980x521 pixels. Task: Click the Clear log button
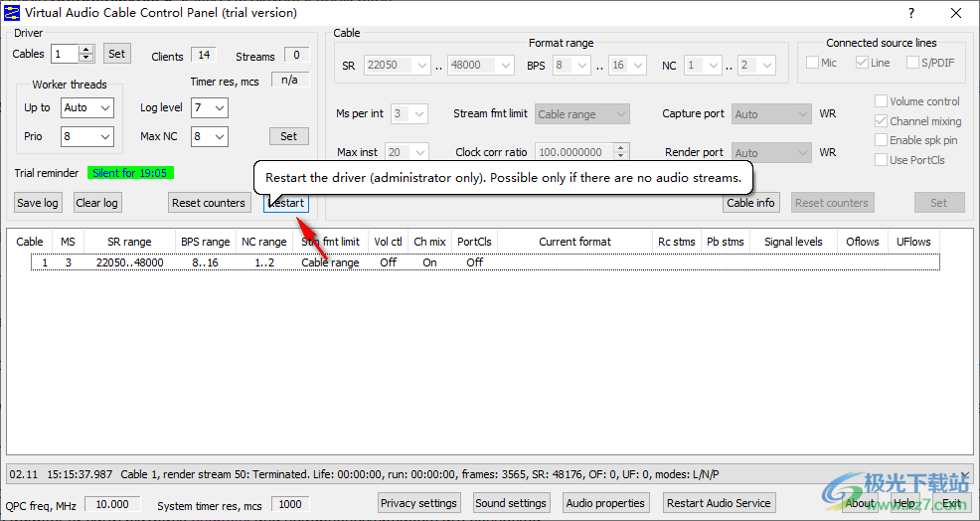(x=96, y=203)
